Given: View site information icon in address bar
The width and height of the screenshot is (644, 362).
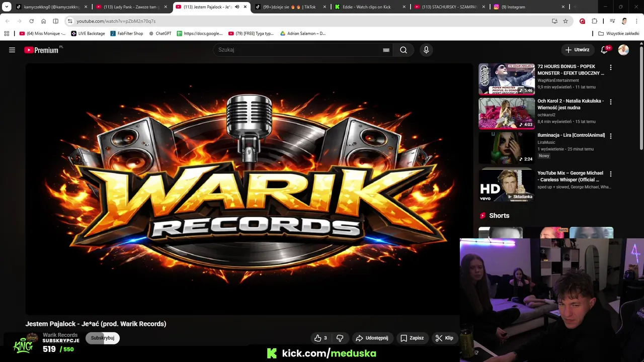Looking at the screenshot, I should point(70,21).
